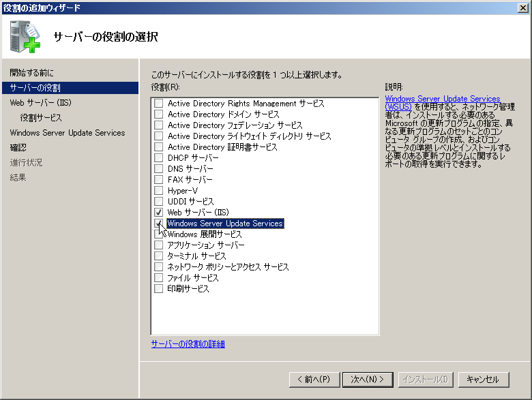Select the Web サーバー (IIS) role label
Screen dimensions: 532x400
click(x=198, y=213)
